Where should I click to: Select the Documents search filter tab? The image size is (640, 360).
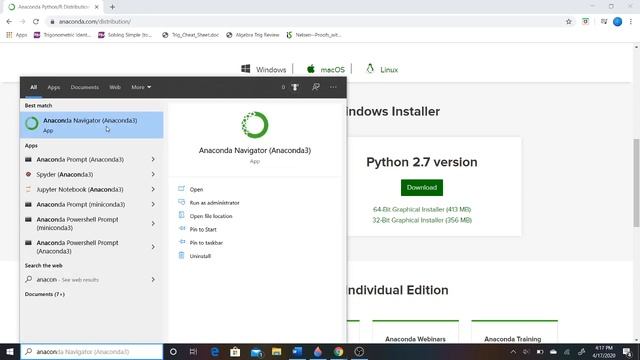[x=84, y=87]
